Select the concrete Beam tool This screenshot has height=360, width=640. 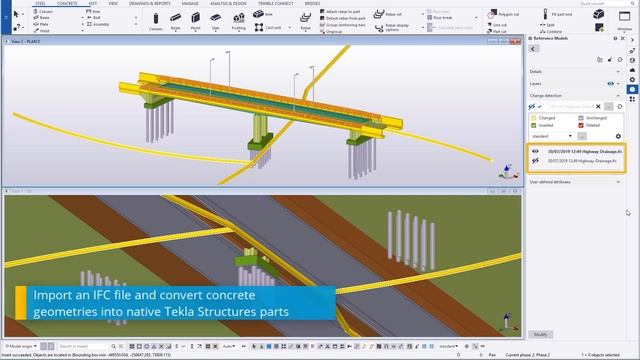point(176,22)
